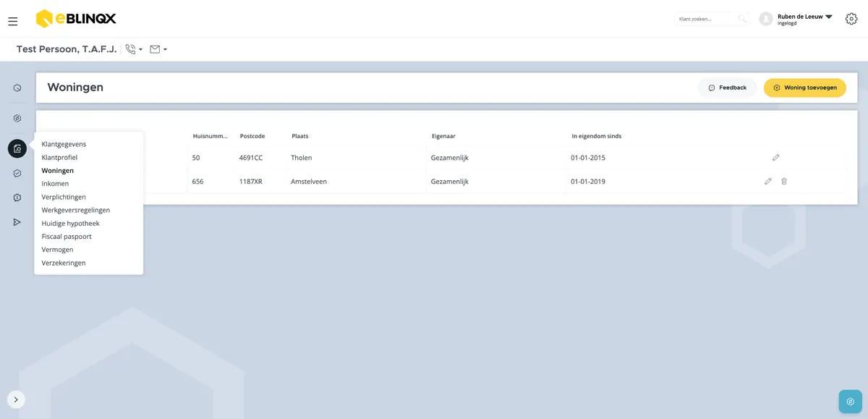Click the In eigendom sinds column header
This screenshot has height=419, width=868.
tap(597, 136)
